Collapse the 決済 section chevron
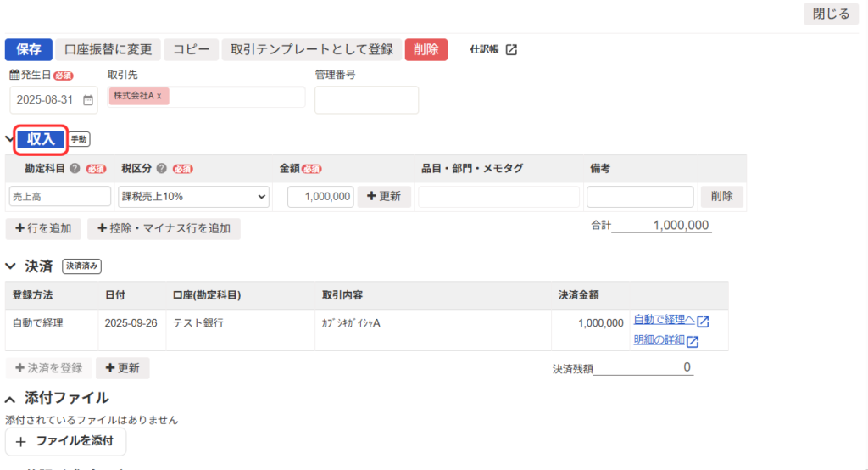868x470 pixels. (x=10, y=266)
